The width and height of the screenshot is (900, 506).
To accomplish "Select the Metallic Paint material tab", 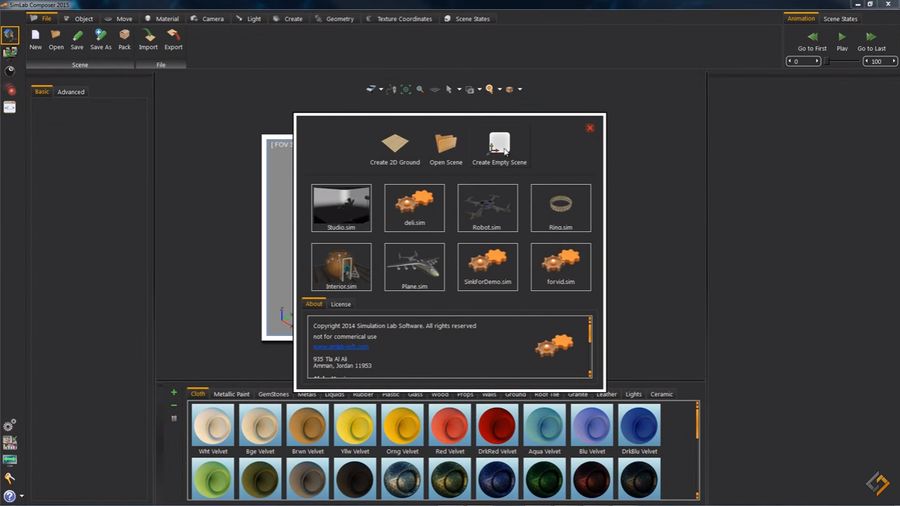I will click(x=231, y=394).
